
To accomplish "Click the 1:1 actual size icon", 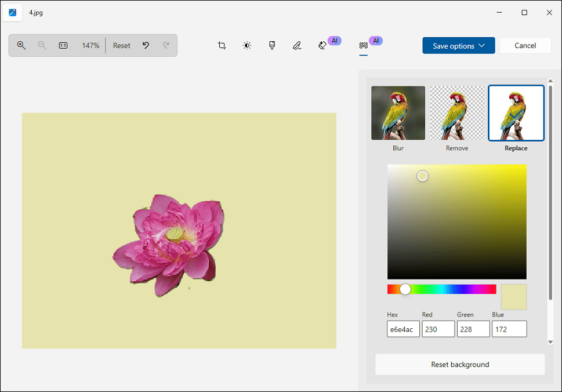I will point(63,45).
